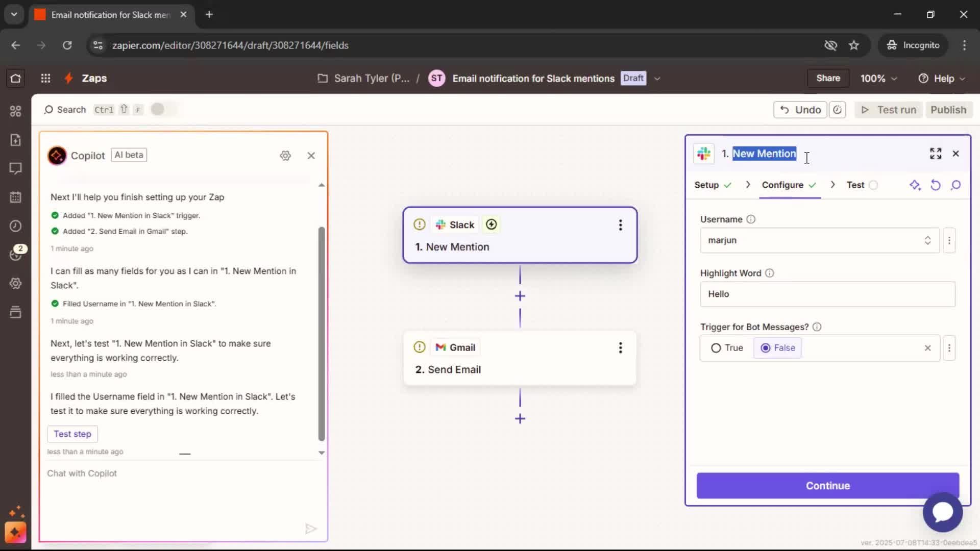Click the Undo button
The image size is (980, 551).
tap(800, 110)
